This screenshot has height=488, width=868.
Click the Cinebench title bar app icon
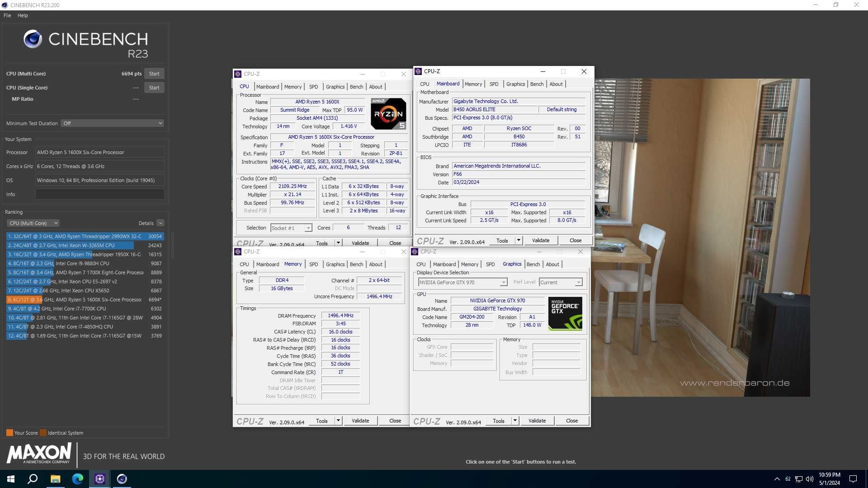point(5,5)
